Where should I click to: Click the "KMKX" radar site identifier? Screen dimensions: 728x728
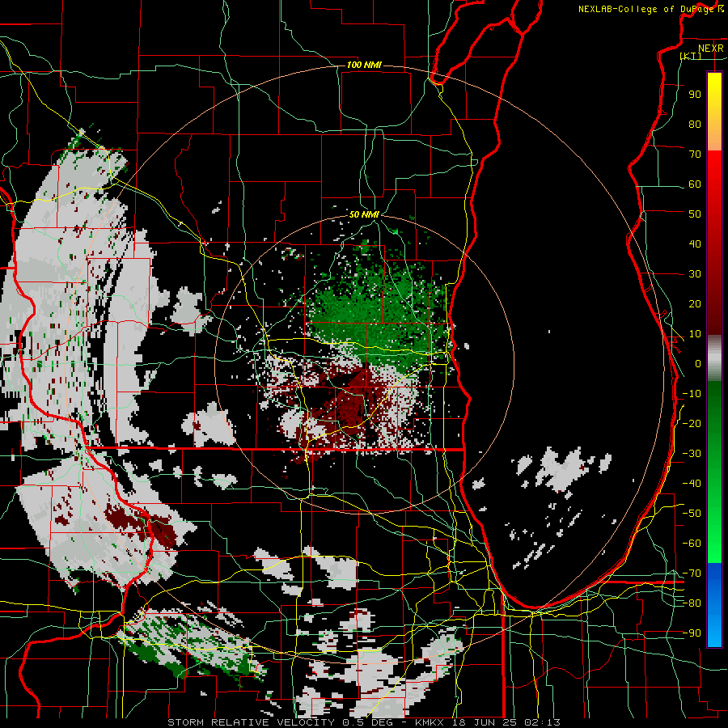[x=432, y=722]
